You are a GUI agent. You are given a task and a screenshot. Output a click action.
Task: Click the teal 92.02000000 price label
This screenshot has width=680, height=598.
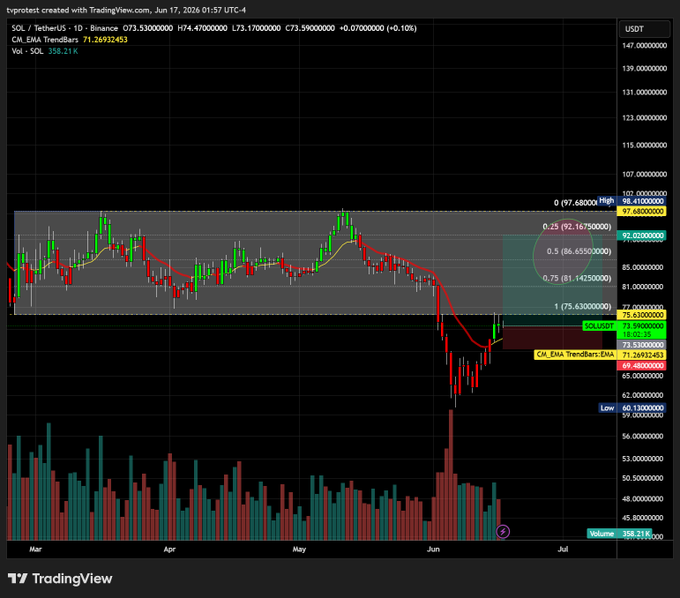pos(641,235)
